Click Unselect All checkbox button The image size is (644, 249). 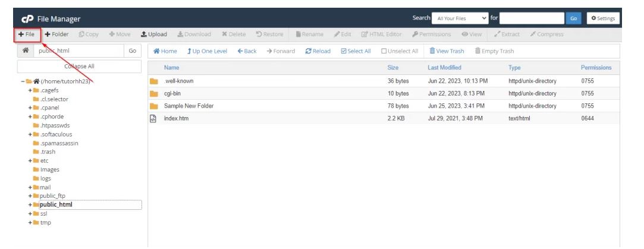pyautogui.click(x=399, y=51)
